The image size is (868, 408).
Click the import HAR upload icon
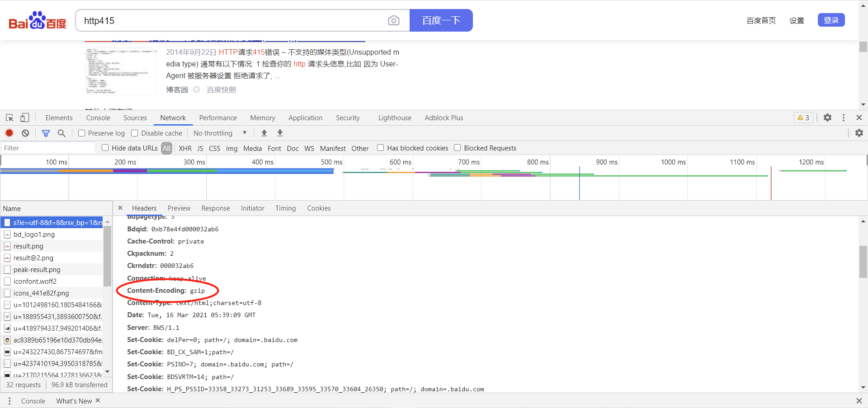264,133
